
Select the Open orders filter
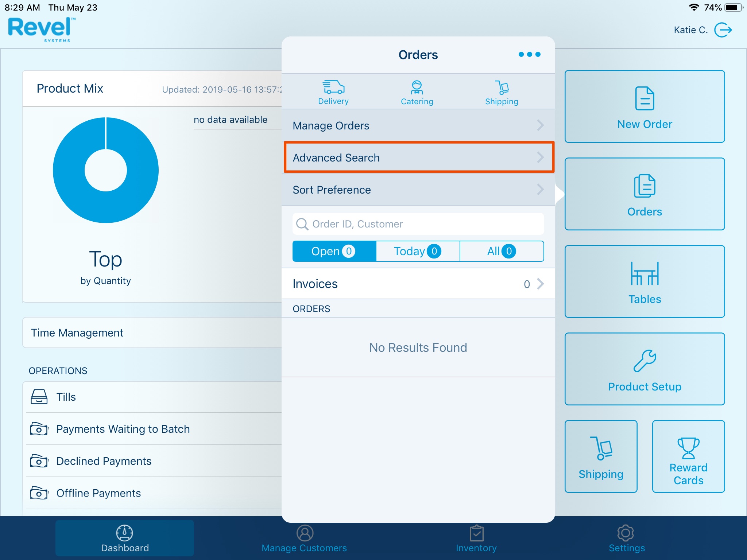[x=334, y=251]
